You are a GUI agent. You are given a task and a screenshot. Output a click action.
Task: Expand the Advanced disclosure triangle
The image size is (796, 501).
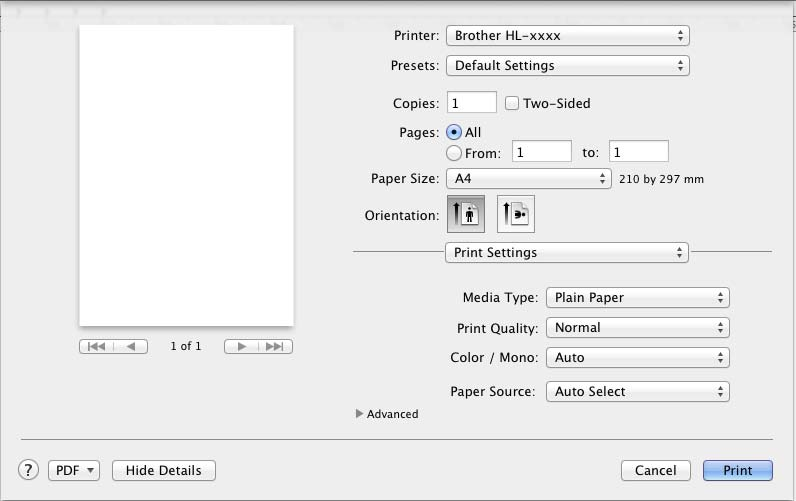coord(359,414)
